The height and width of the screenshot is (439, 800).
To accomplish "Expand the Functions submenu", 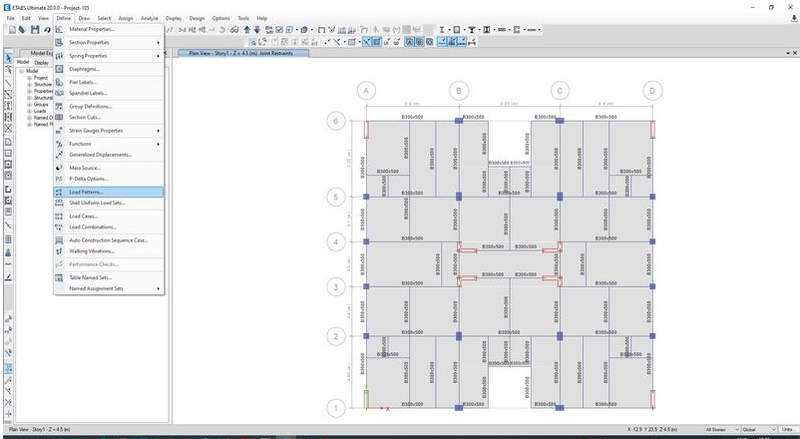I will pyautogui.click(x=109, y=144).
